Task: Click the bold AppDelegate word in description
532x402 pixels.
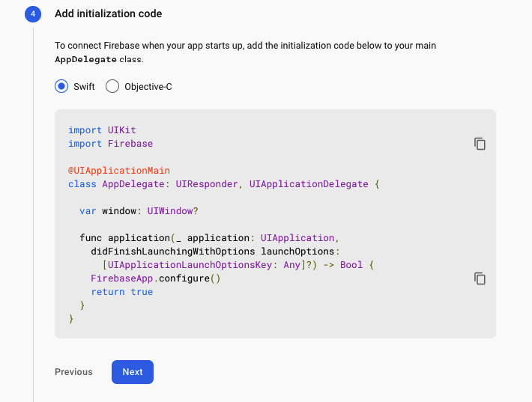Action: pos(86,59)
